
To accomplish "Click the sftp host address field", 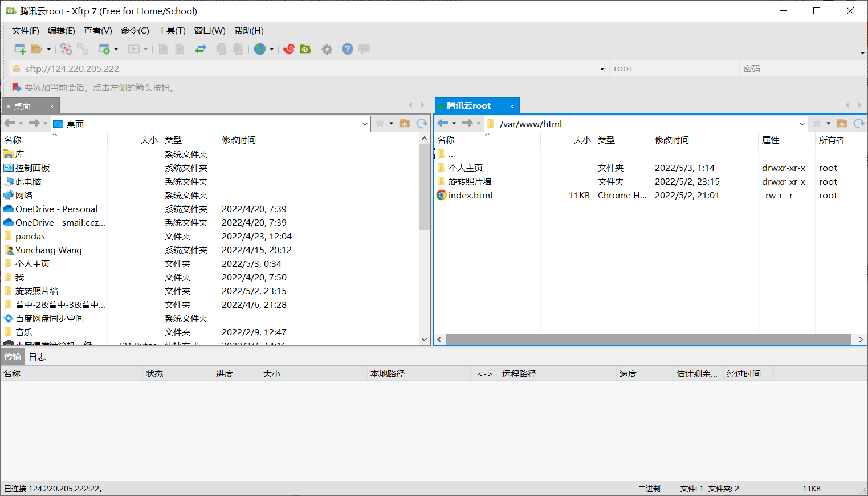I will point(308,68).
